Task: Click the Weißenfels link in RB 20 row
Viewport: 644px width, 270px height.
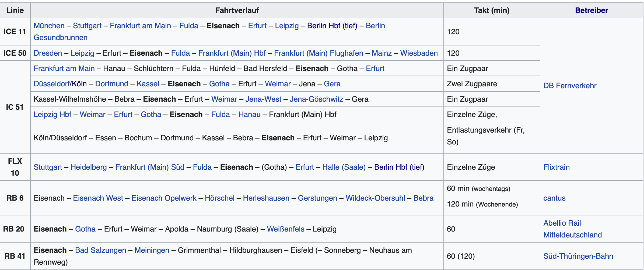Action: point(286,229)
